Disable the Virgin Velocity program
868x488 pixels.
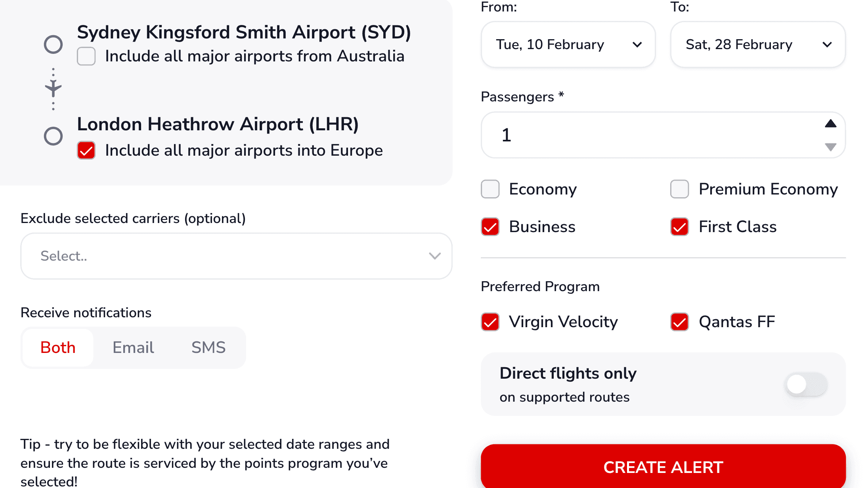coord(490,322)
